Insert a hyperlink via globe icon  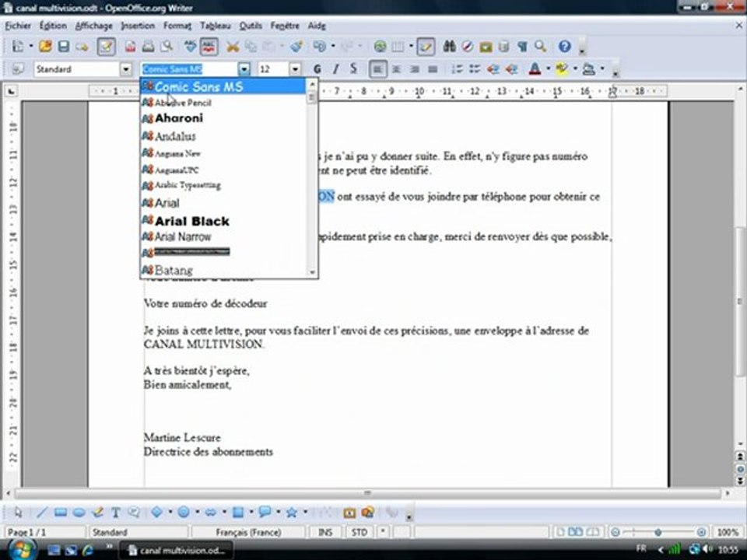(380, 46)
